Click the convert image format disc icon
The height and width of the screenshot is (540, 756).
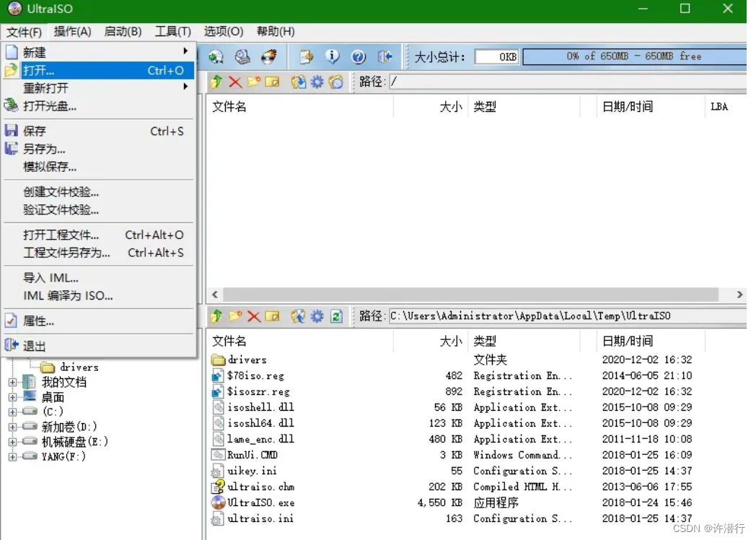[216, 56]
